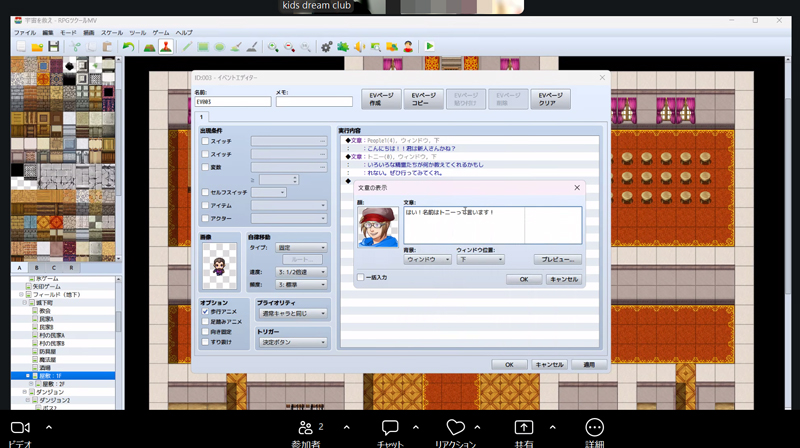Uncheck the 歩行アニメ option checkbox

[206, 312]
